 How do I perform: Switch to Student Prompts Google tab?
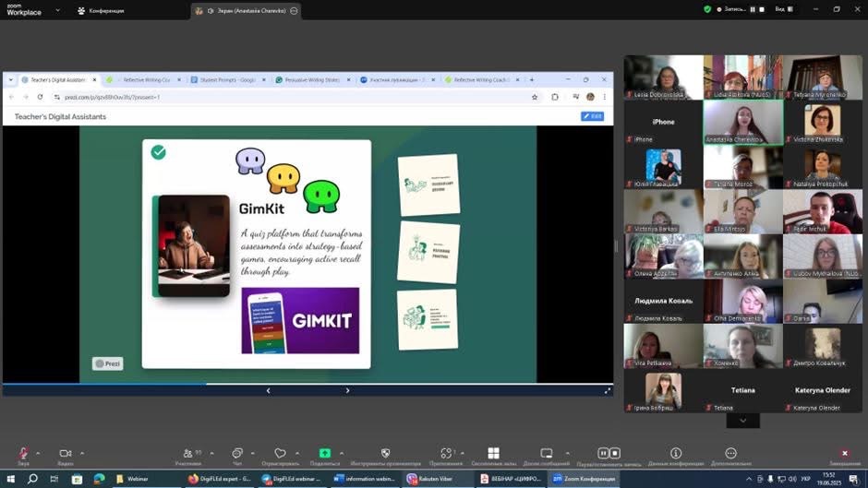point(227,79)
